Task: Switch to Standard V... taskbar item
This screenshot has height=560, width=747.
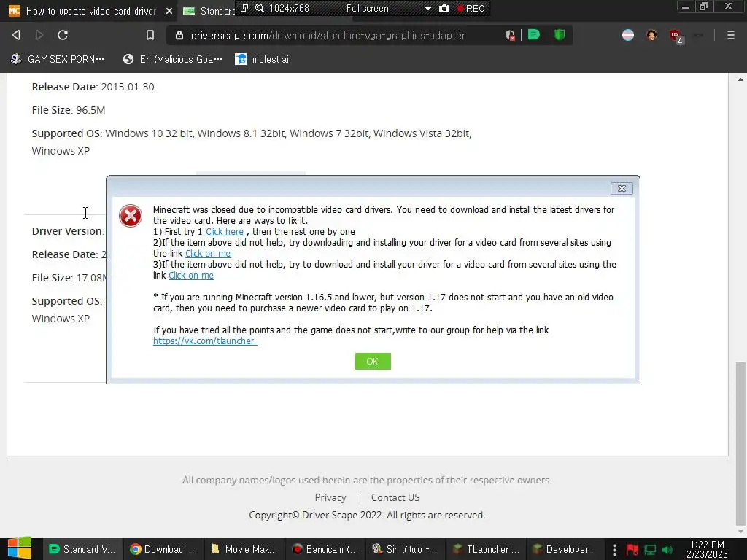Action: pos(82,549)
